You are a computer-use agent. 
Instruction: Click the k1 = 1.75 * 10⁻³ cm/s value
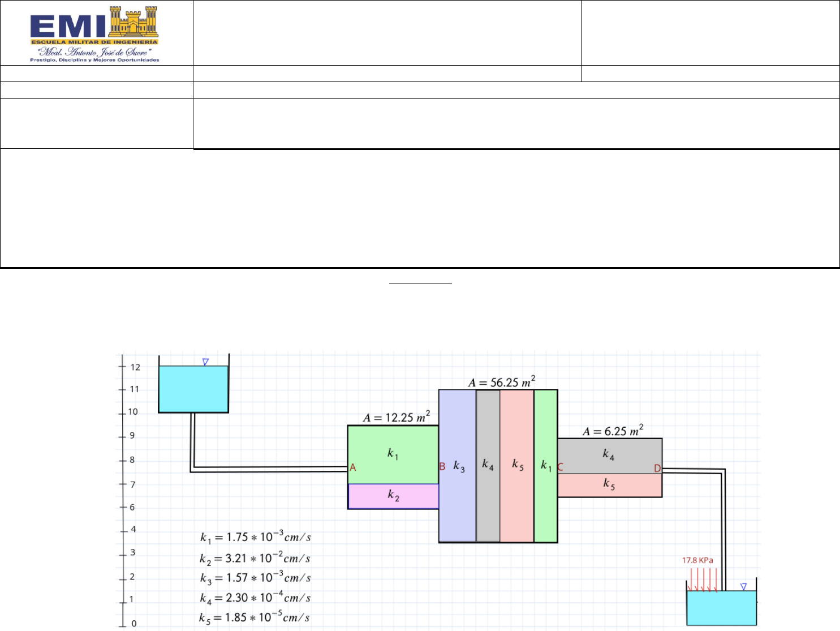pyautogui.click(x=255, y=537)
